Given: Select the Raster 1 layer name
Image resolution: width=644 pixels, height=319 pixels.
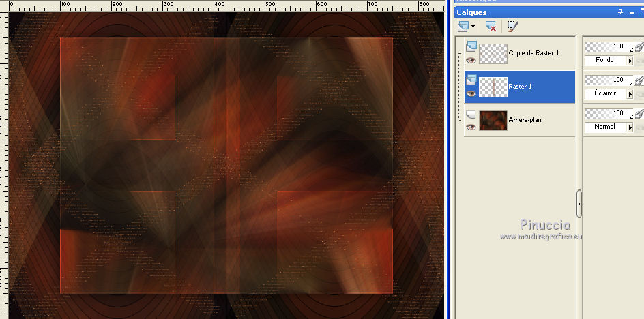Looking at the screenshot, I should click(520, 86).
